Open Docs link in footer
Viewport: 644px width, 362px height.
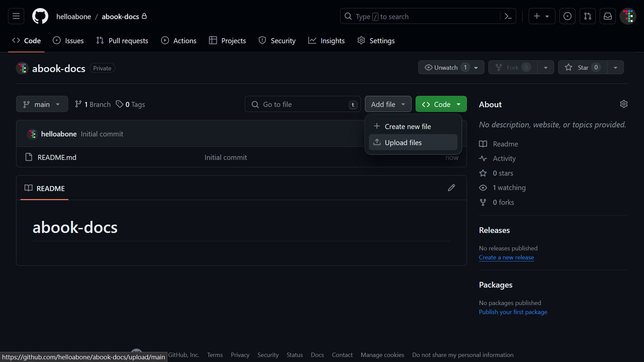pyautogui.click(x=317, y=355)
